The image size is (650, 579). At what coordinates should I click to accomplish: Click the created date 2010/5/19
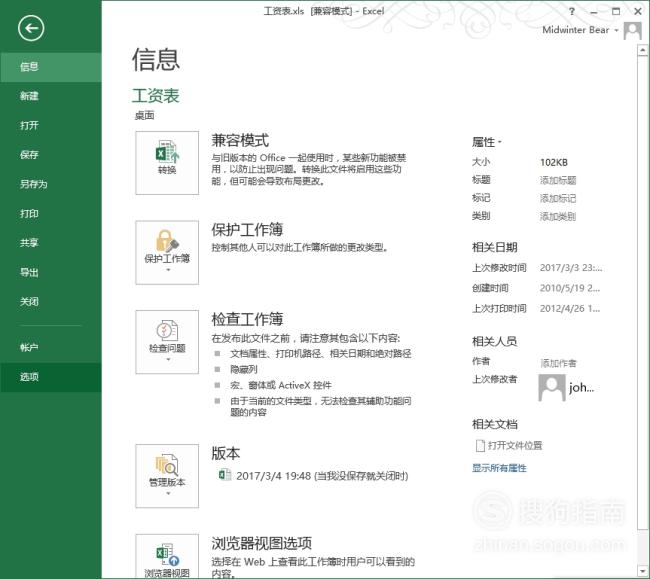tap(570, 288)
